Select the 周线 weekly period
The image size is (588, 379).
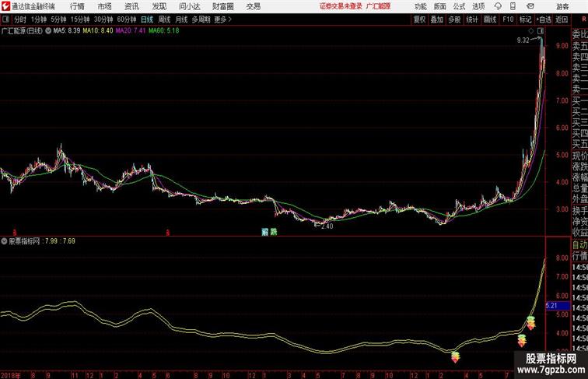point(164,19)
